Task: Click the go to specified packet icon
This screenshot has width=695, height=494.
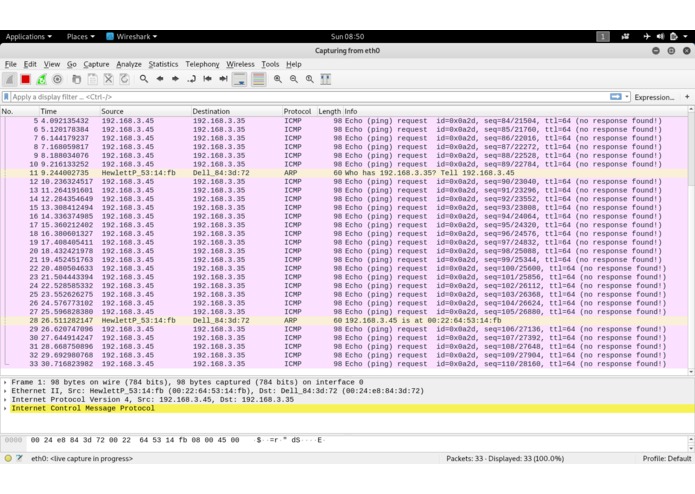Action: [x=191, y=79]
